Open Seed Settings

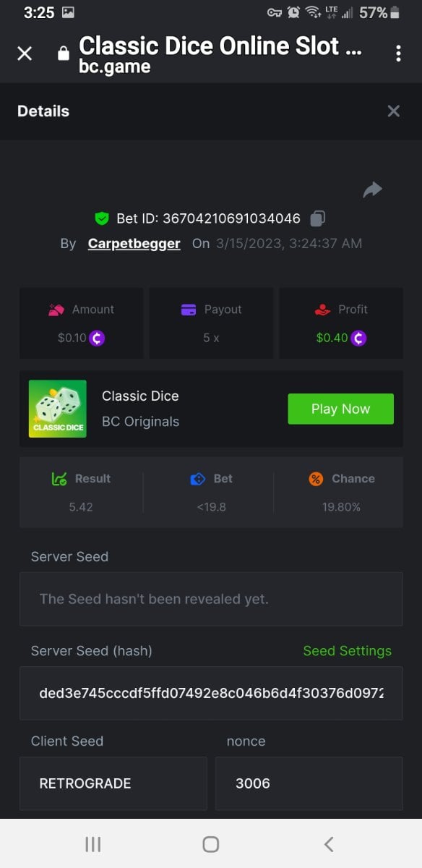pos(347,651)
